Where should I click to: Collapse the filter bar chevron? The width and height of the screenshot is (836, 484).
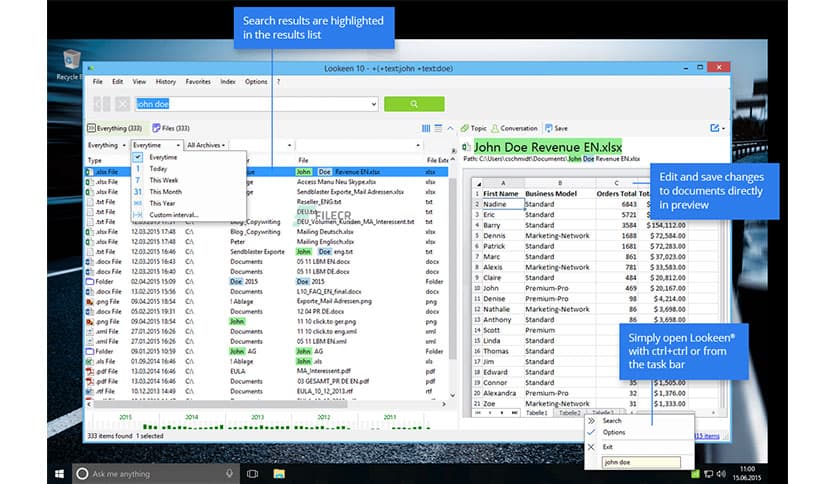point(451,128)
